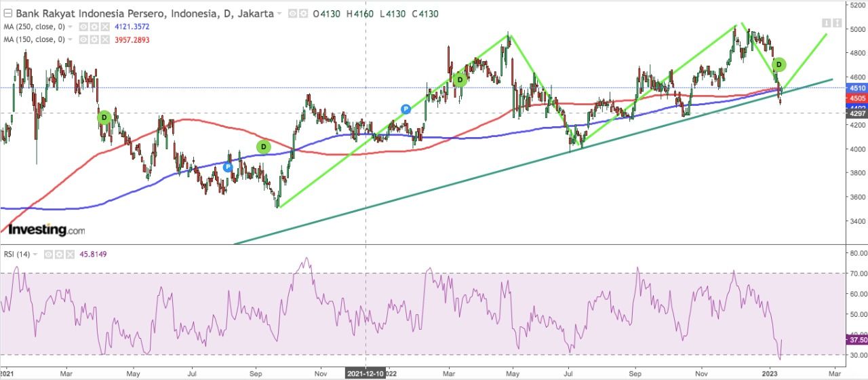The image size is (868, 380).
Task: Click the Investing.com logo
Action: coord(47,229)
